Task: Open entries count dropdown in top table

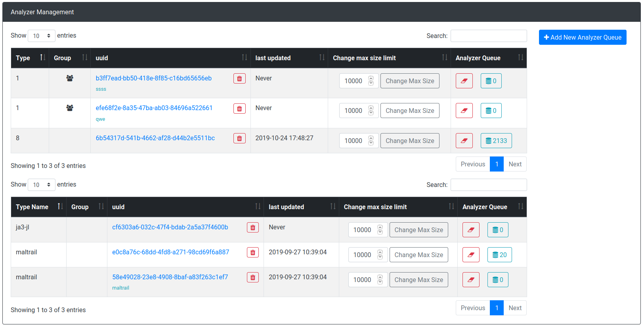Action: pos(42,36)
